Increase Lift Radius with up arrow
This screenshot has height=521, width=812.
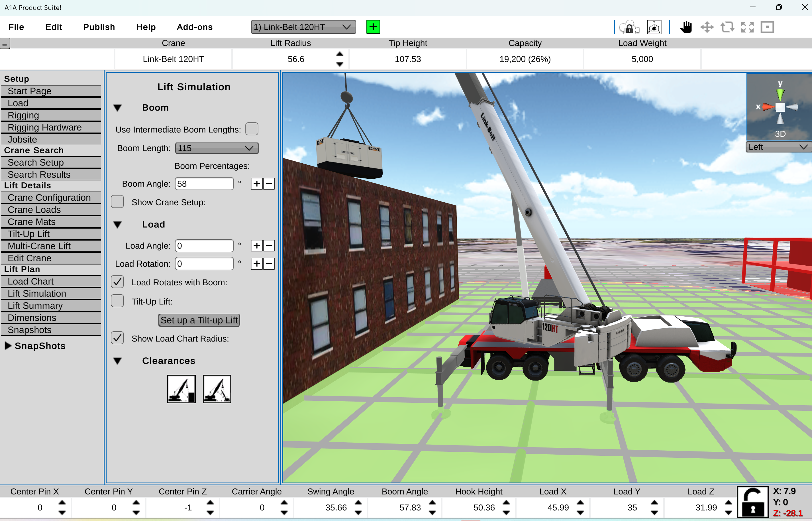tap(340, 54)
